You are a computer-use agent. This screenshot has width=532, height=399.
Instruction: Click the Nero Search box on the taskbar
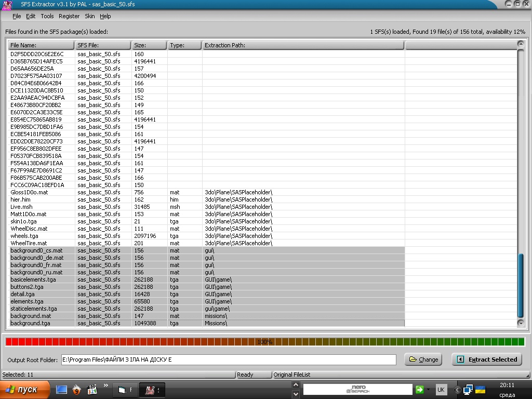(x=357, y=389)
